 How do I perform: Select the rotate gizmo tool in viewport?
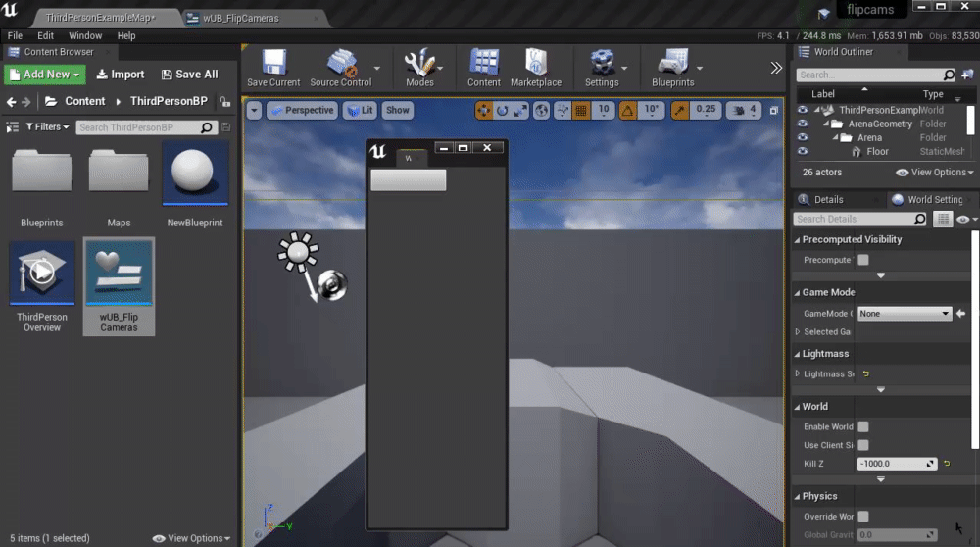click(502, 111)
